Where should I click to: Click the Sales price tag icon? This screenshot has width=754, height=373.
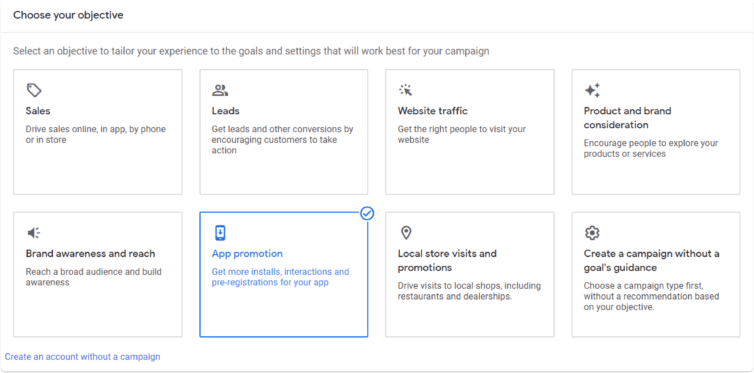click(x=34, y=90)
